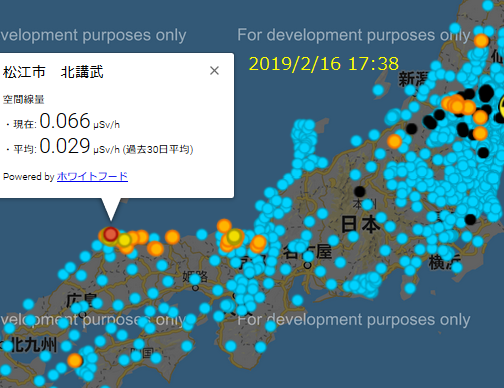Click the orange marker near 北九州 in Kyushu

75,360
